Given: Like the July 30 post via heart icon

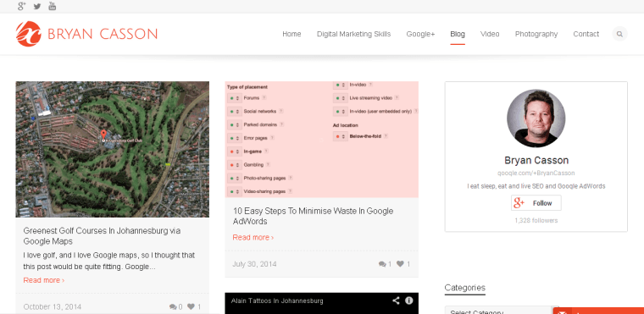Looking at the screenshot, I should click(x=401, y=264).
